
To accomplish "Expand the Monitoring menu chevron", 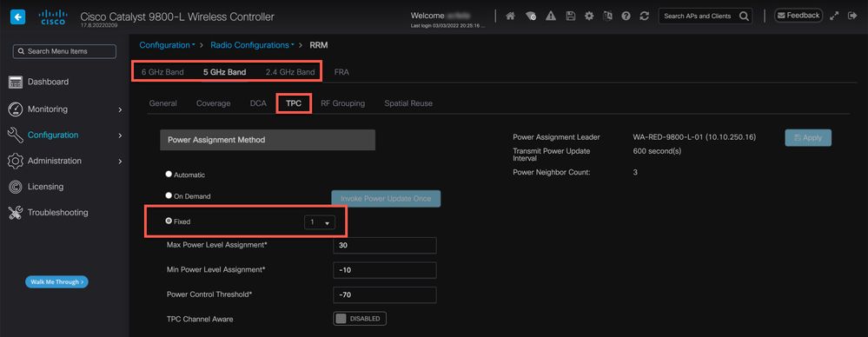I will tap(120, 109).
